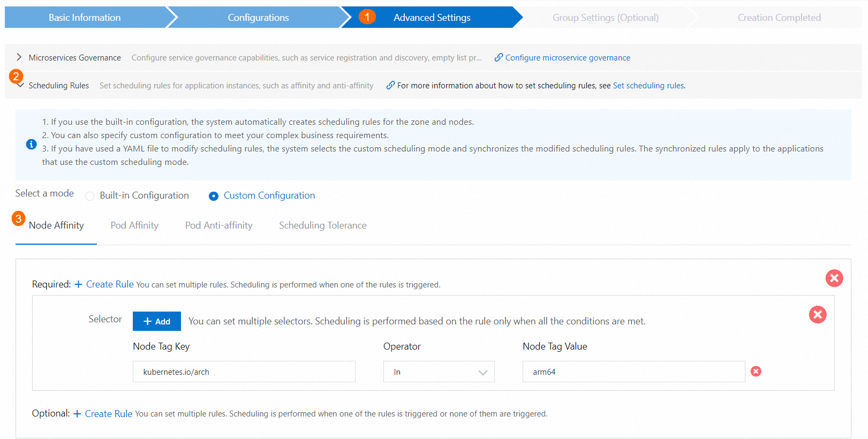
Task: Click the 'Selector' label
Action: pyautogui.click(x=105, y=319)
